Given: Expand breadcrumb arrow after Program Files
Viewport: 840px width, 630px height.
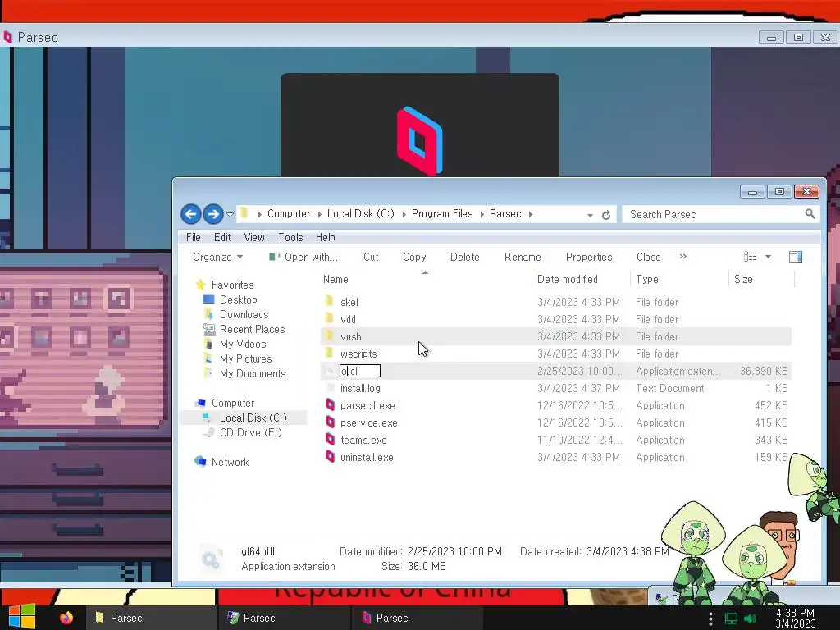Looking at the screenshot, I should click(482, 214).
